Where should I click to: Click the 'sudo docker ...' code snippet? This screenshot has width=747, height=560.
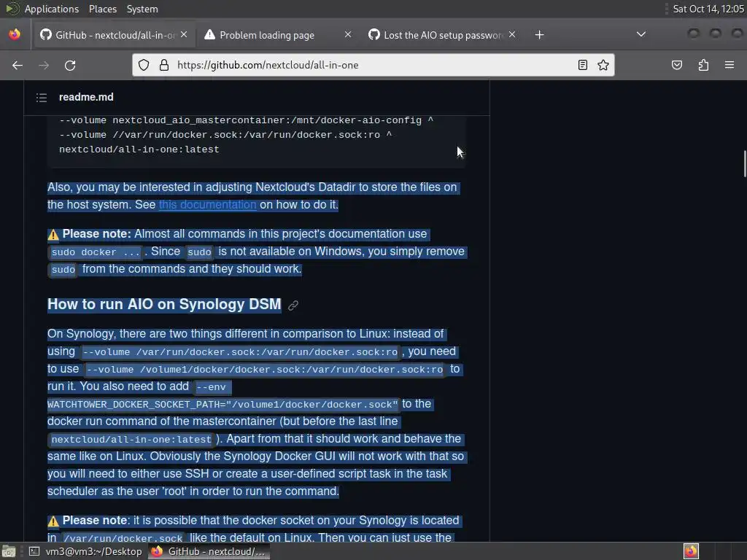96,252
